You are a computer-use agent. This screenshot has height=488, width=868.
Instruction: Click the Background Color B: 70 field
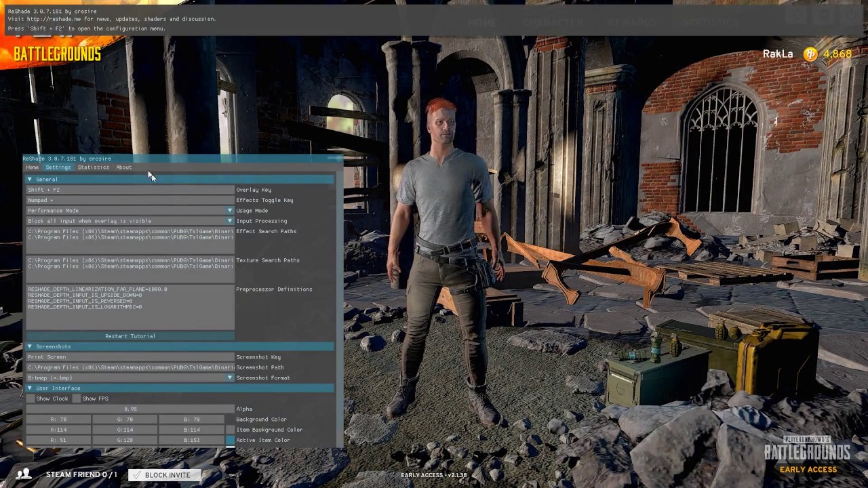pos(192,420)
